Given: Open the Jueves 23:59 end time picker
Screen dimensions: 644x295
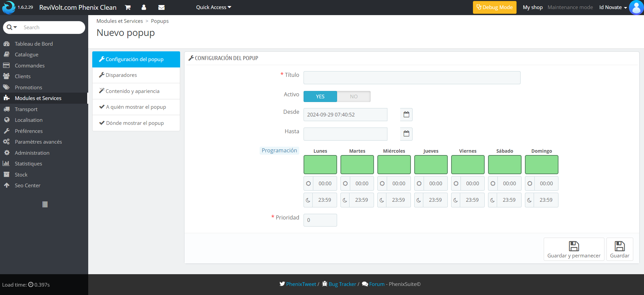Looking at the screenshot, I should pos(435,200).
